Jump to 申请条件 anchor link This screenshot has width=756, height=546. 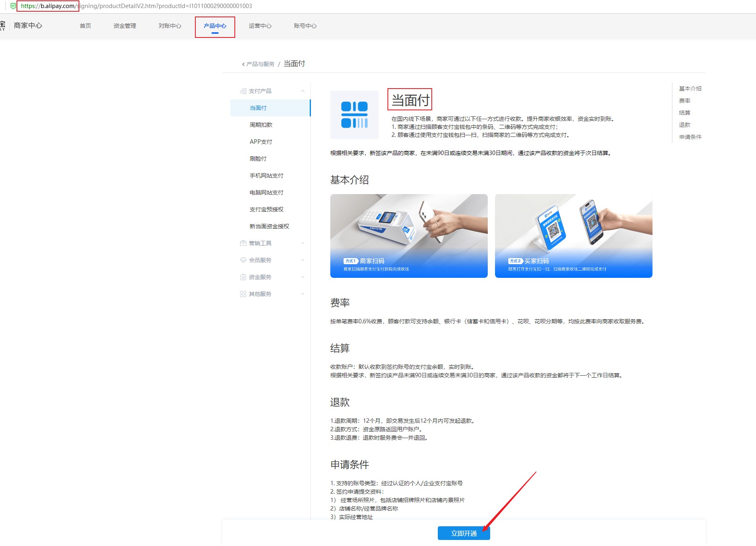click(690, 137)
